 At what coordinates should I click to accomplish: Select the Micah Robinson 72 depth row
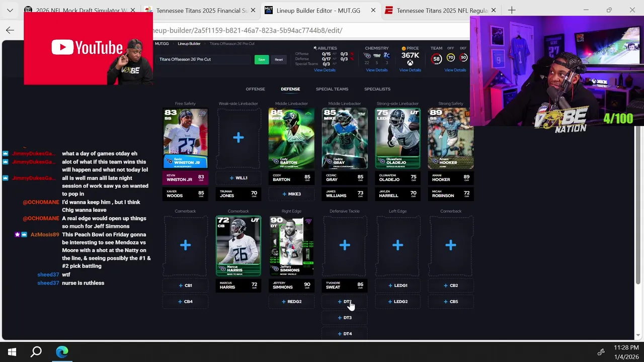(451, 194)
